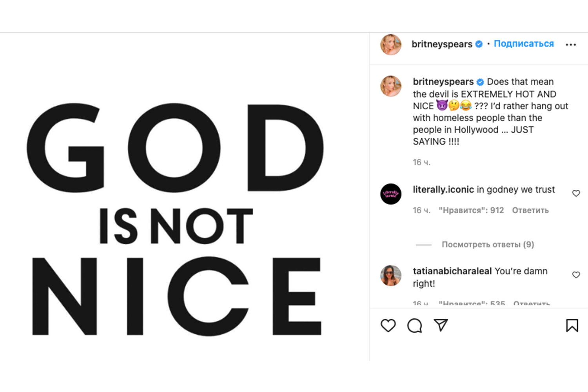Open comment bubble icon under post
Image resolution: width=588 pixels, height=392 pixels.
pos(414,325)
